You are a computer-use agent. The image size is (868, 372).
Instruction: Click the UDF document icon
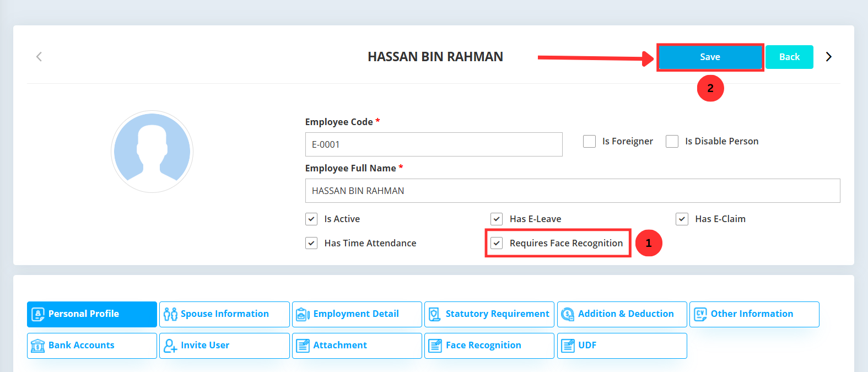click(568, 346)
